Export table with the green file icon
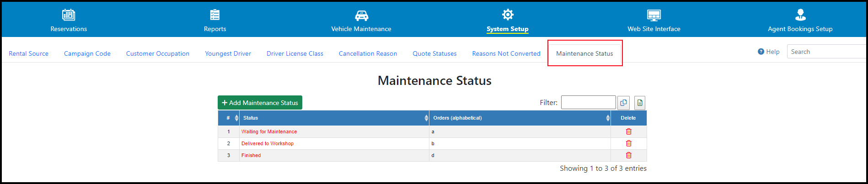The height and width of the screenshot is (184, 868). [x=640, y=103]
